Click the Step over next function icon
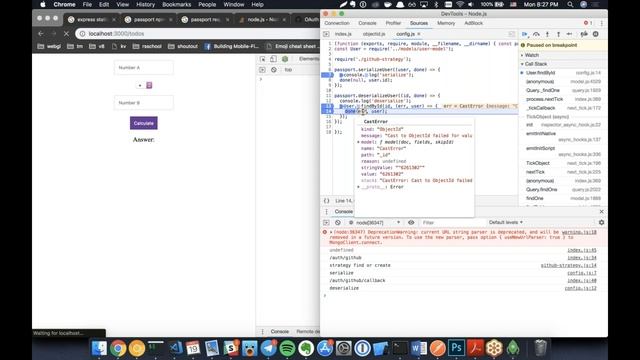 click(x=536, y=34)
